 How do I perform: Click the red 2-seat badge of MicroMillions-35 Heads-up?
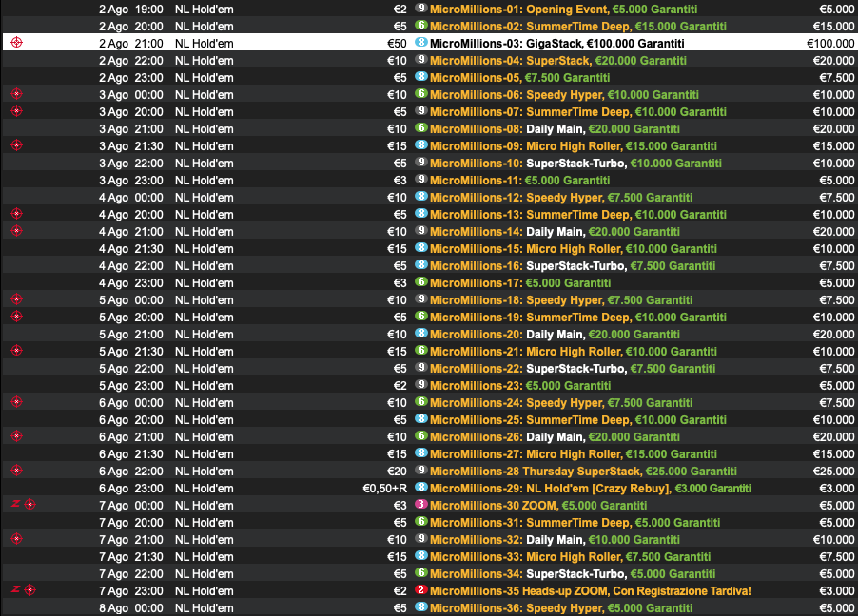420,589
